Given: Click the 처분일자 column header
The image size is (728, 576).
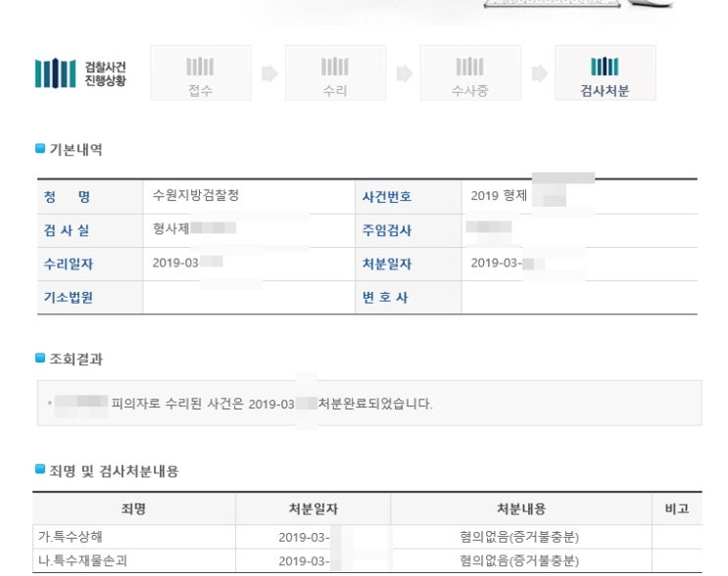Looking at the screenshot, I should [313, 508].
